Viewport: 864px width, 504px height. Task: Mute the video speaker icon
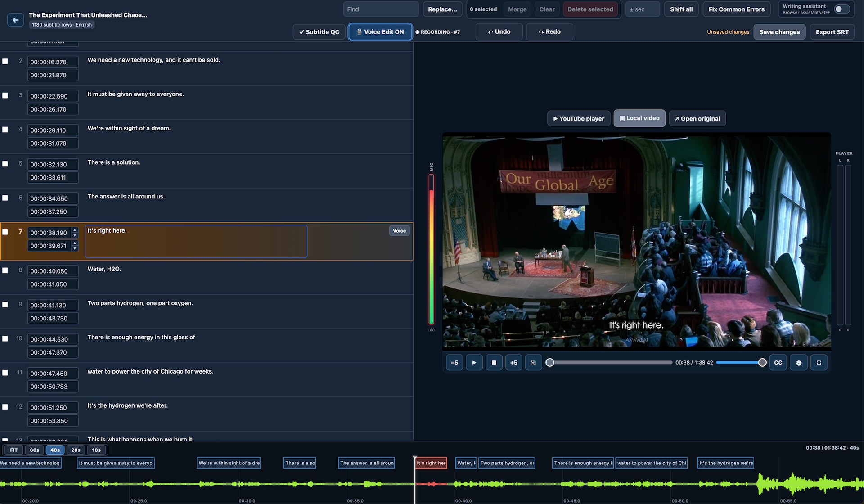pyautogui.click(x=533, y=363)
